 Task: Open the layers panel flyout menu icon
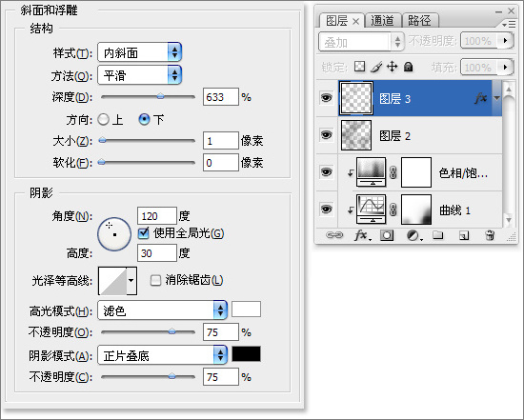[509, 25]
